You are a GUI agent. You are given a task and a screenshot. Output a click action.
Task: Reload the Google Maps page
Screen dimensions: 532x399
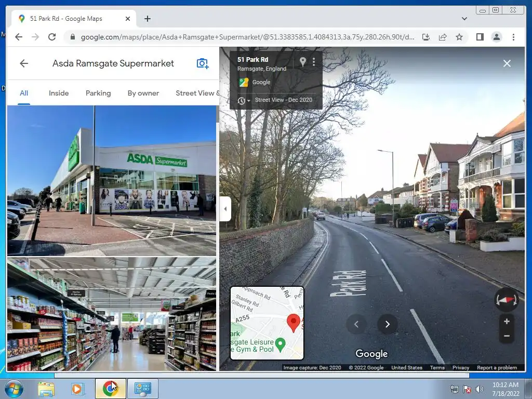point(52,37)
